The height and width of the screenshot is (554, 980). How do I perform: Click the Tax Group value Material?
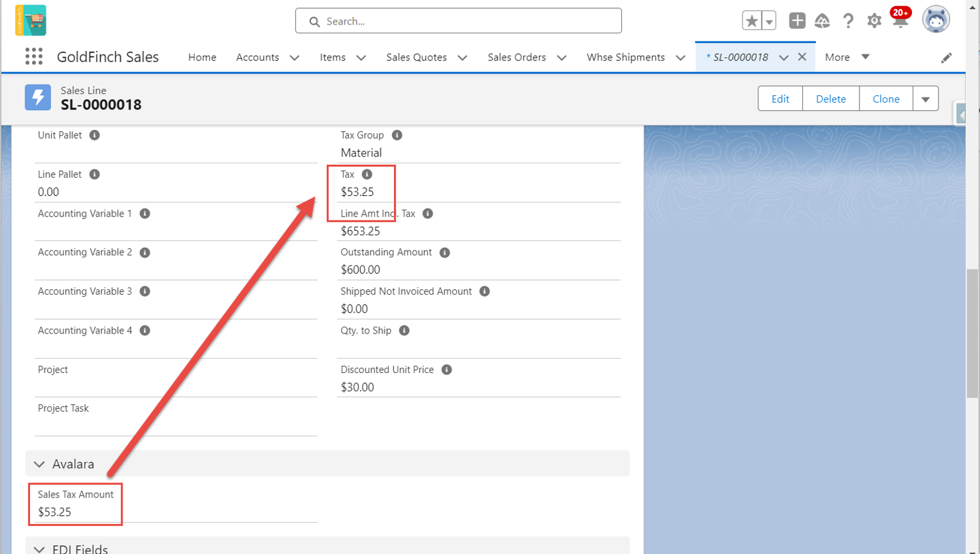pos(361,152)
